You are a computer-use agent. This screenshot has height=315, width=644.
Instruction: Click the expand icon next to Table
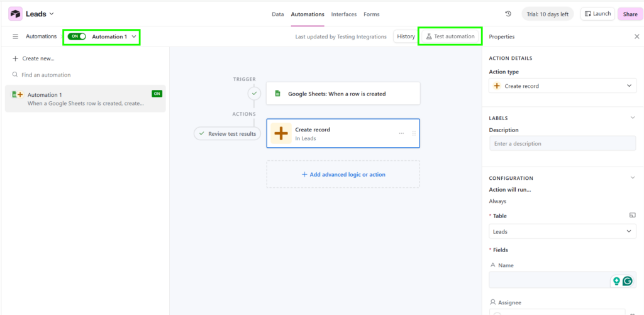[x=632, y=216]
